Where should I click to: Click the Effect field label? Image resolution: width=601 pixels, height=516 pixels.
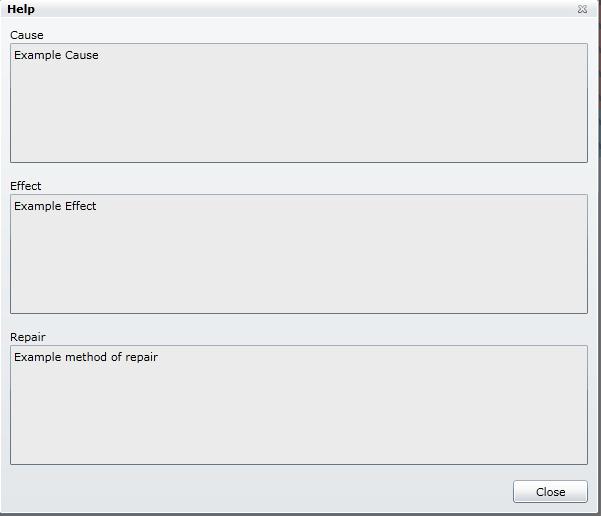click(26, 186)
